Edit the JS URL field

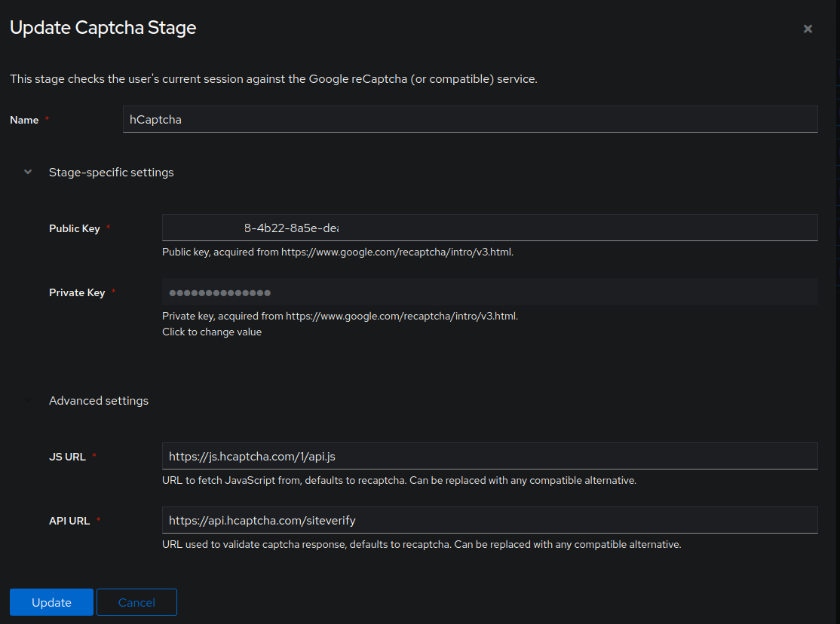tap(489, 456)
